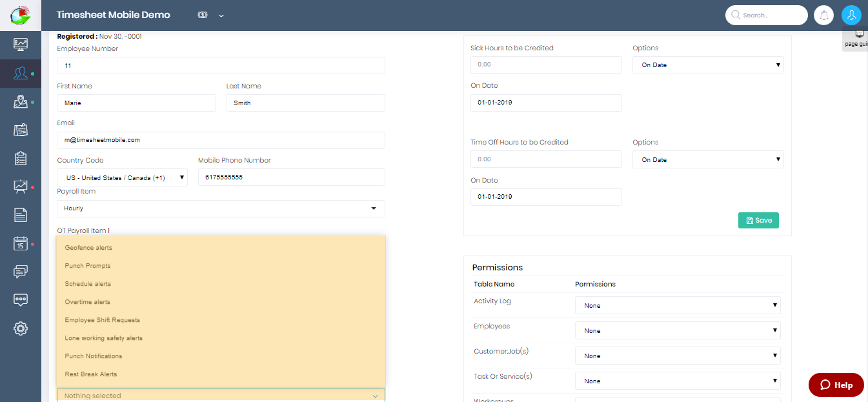Open the speech bubble dots sidebar icon

(x=21, y=300)
